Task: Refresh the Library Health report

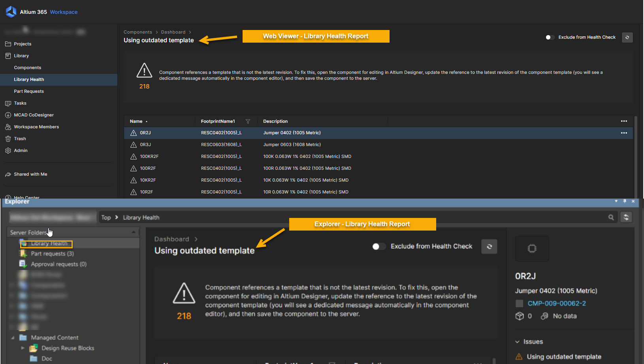Action: click(627, 37)
